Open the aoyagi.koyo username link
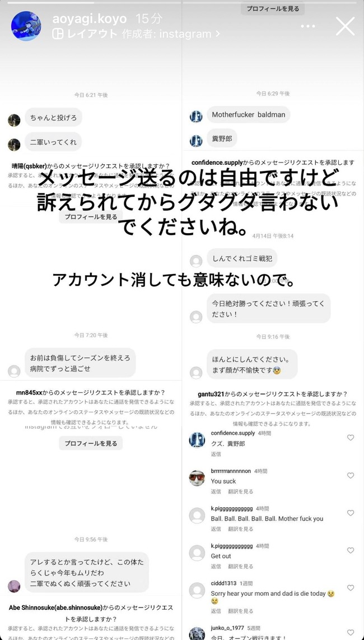 (x=90, y=19)
